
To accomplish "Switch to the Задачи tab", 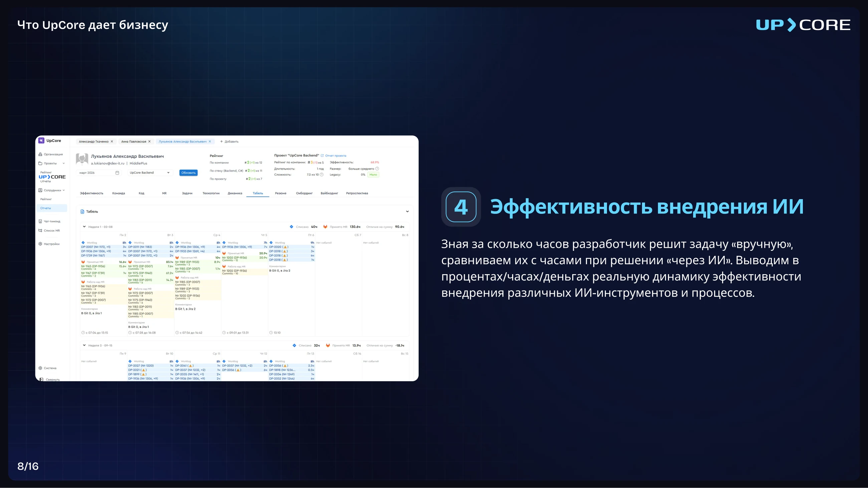I will [187, 193].
